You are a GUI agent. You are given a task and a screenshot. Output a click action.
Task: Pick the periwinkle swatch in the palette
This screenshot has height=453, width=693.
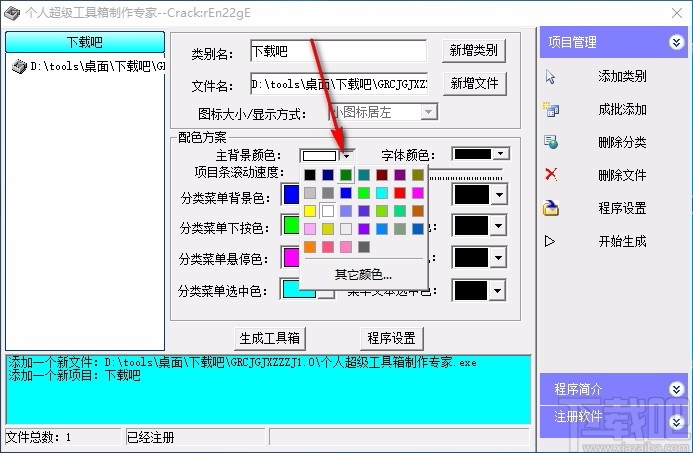point(346,211)
